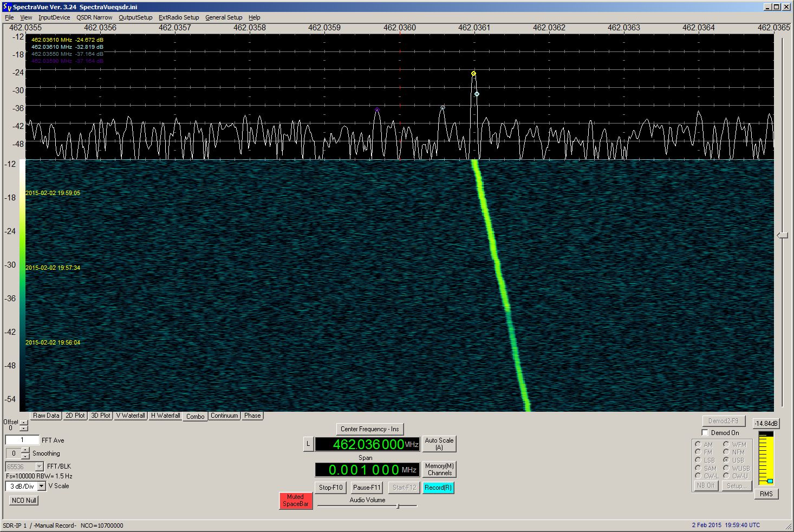Expand the FFT/BLK size dropdown
Image resolution: width=794 pixels, height=532 pixels.
[39, 466]
